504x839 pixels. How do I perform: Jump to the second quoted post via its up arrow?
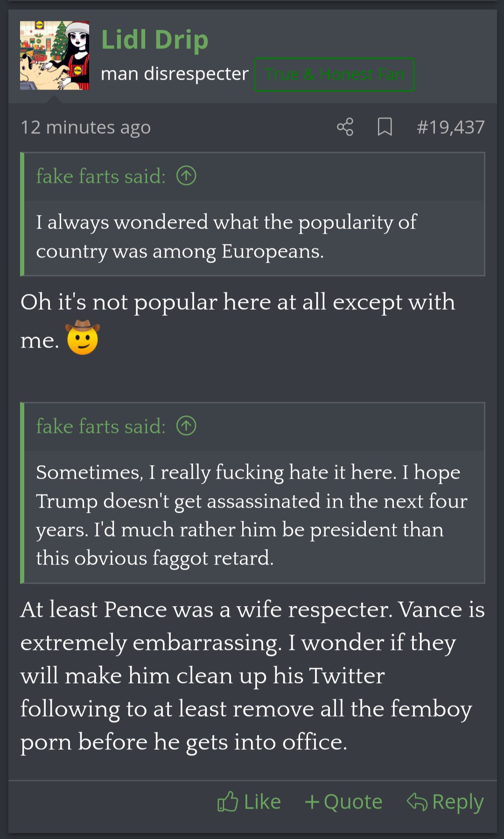click(186, 426)
